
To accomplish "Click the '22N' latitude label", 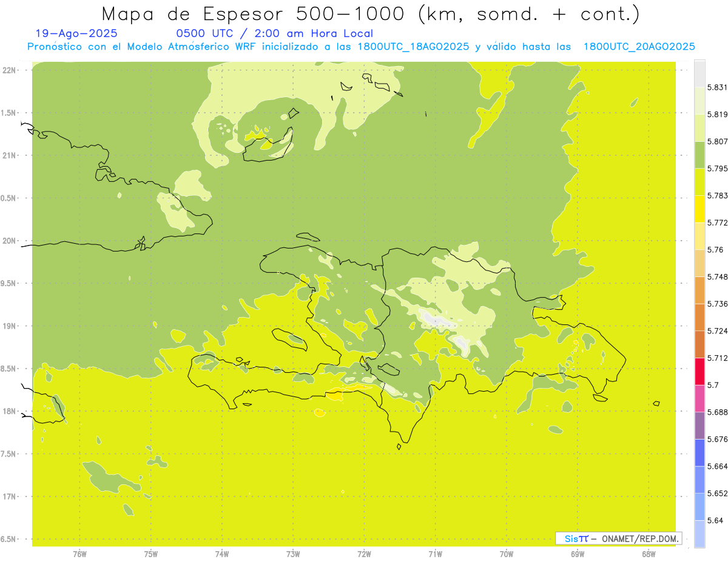I will [10, 70].
